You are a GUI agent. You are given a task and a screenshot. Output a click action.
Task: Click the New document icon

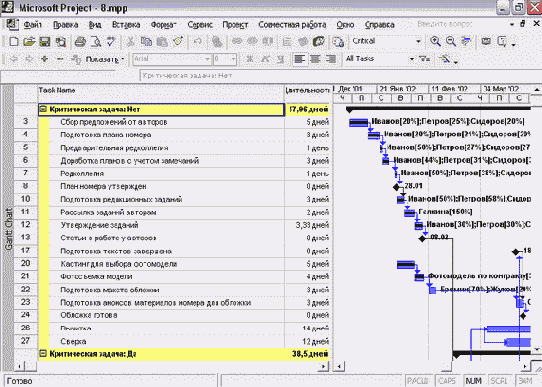(13, 42)
